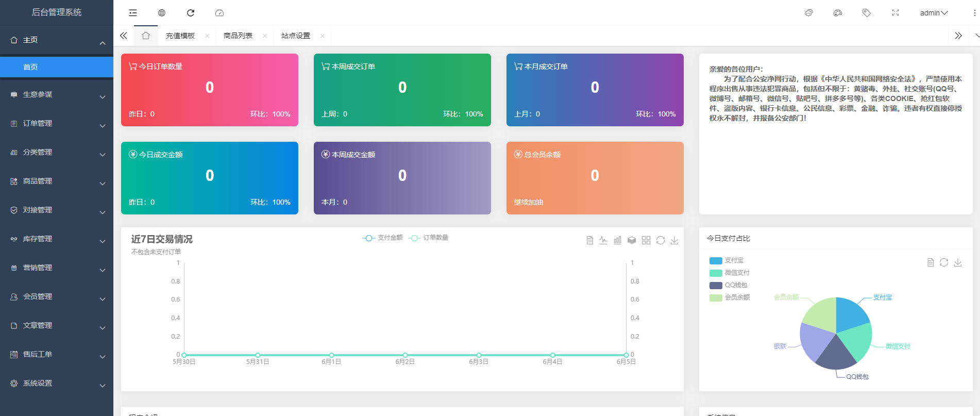Click the 今日支付占比 panel title
Image resolution: width=980 pixels, height=416 pixels.
pyautogui.click(x=729, y=238)
